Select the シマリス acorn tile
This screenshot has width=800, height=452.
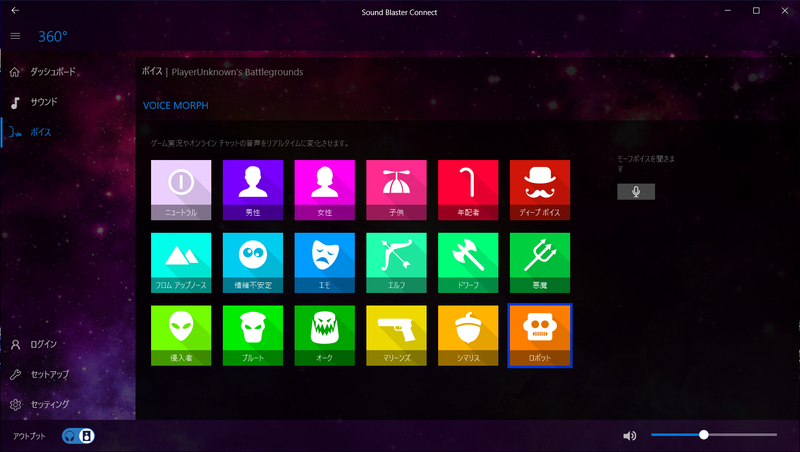[468, 335]
